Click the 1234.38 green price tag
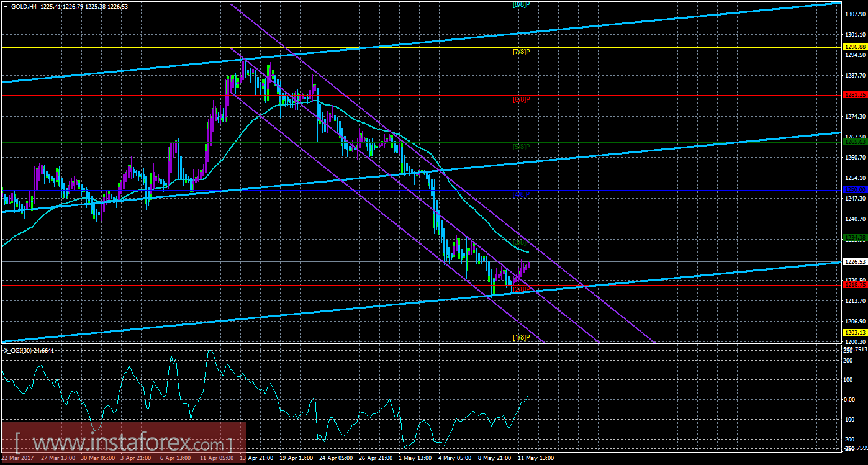 [854, 238]
